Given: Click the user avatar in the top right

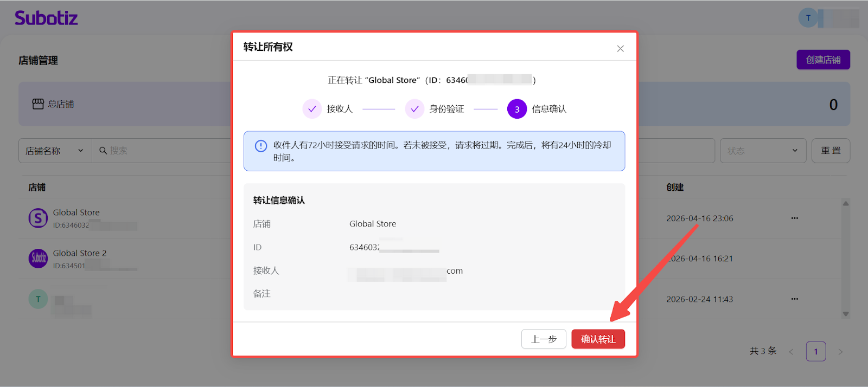Looking at the screenshot, I should (808, 18).
